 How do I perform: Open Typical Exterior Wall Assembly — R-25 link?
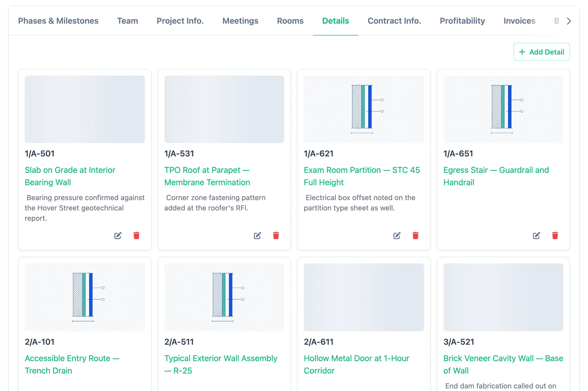(221, 365)
